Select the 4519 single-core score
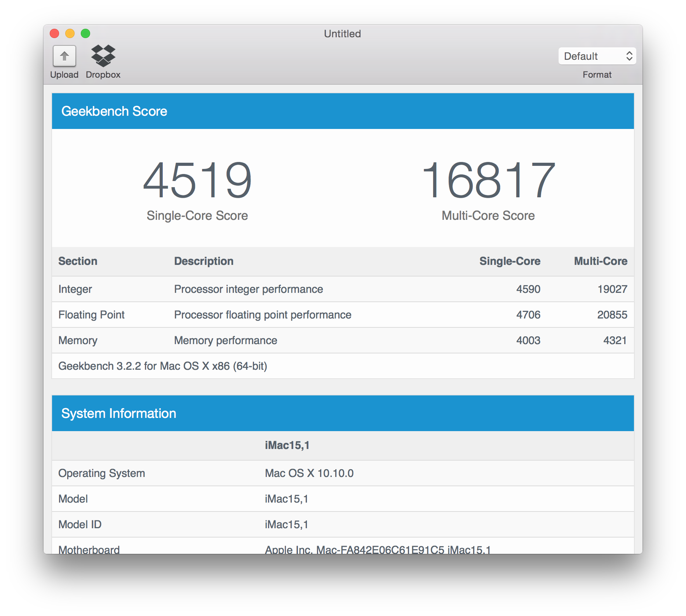 (197, 180)
